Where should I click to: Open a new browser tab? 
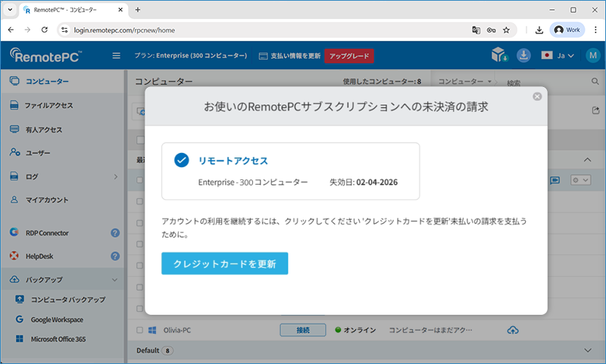[138, 10]
